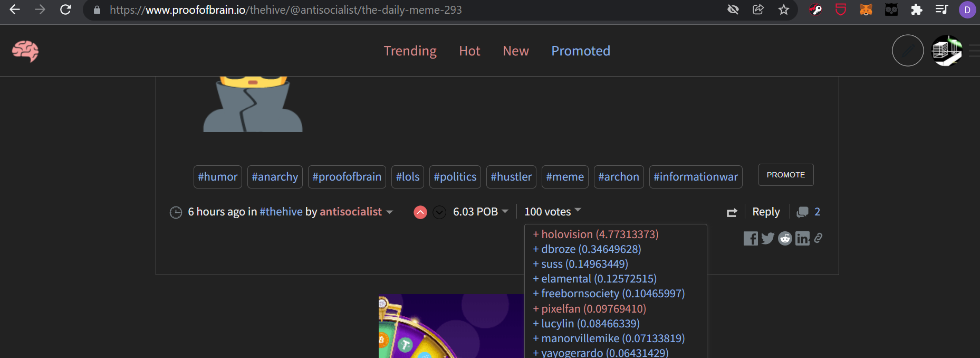The height and width of the screenshot is (358, 980).
Task: Open the New tab
Action: click(x=516, y=51)
